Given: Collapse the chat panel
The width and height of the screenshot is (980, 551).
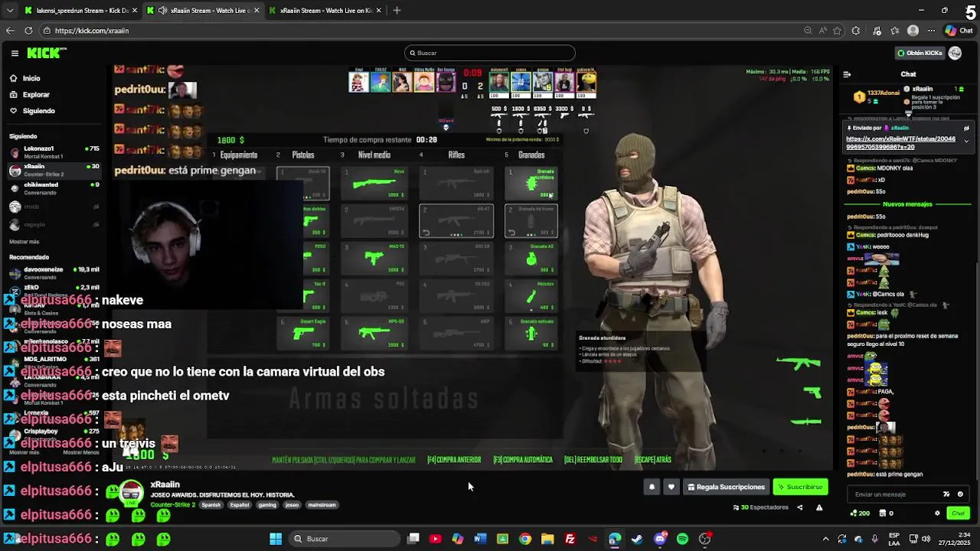Looking at the screenshot, I should click(x=847, y=74).
